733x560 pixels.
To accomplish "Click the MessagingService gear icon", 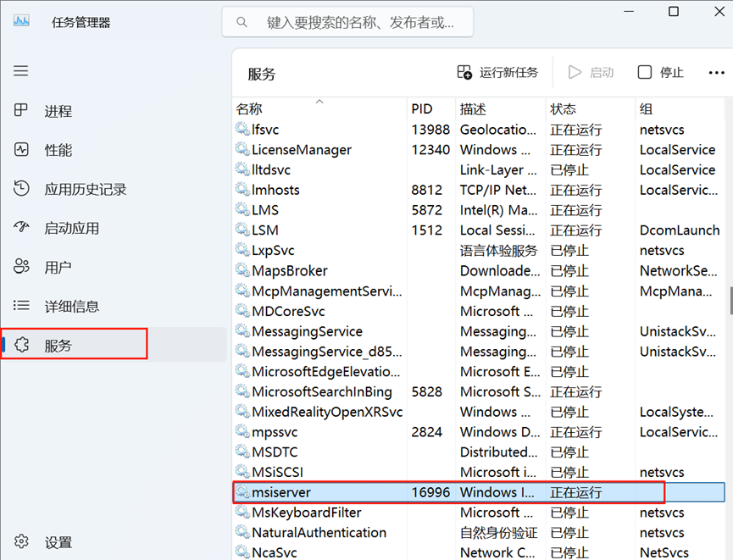I will (x=242, y=330).
